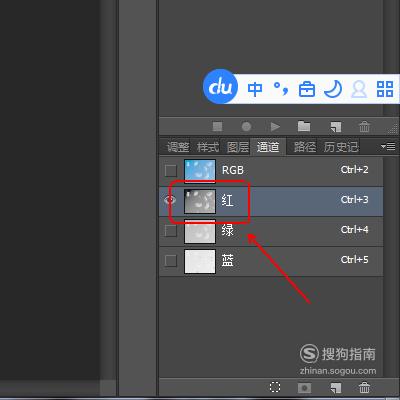Save selection as channel icon
Screen dimensions: 400x400
[304, 388]
